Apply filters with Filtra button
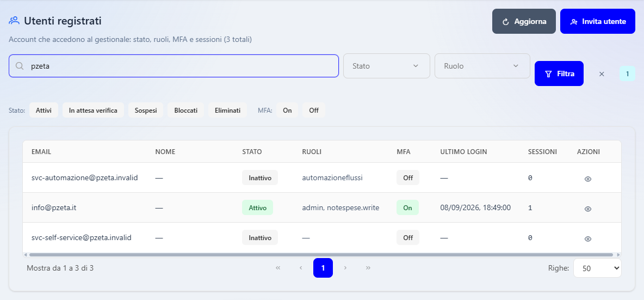 tap(559, 74)
